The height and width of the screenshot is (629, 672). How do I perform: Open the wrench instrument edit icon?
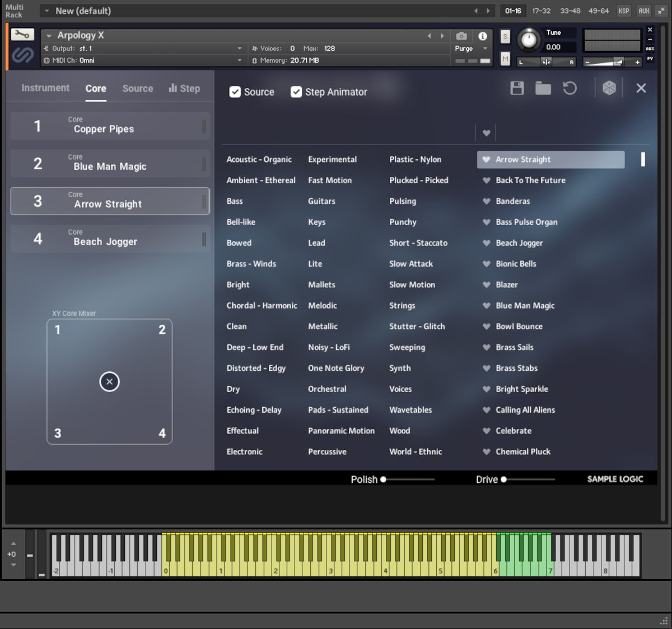click(22, 35)
